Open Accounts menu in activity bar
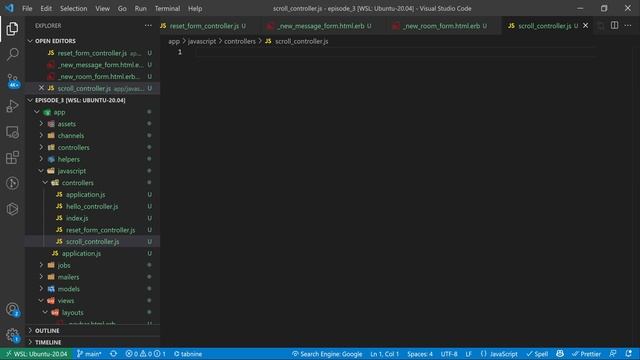The width and height of the screenshot is (640, 360). (12, 309)
